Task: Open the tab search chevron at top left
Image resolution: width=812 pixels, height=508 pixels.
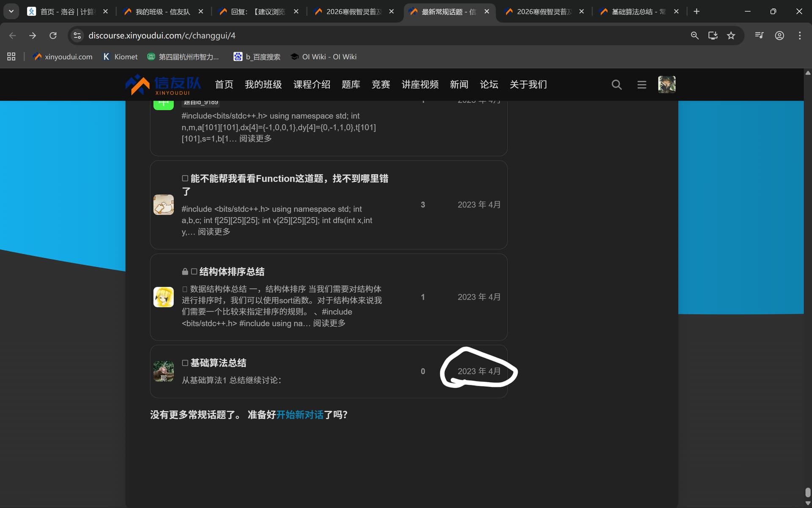Action: click(x=11, y=11)
